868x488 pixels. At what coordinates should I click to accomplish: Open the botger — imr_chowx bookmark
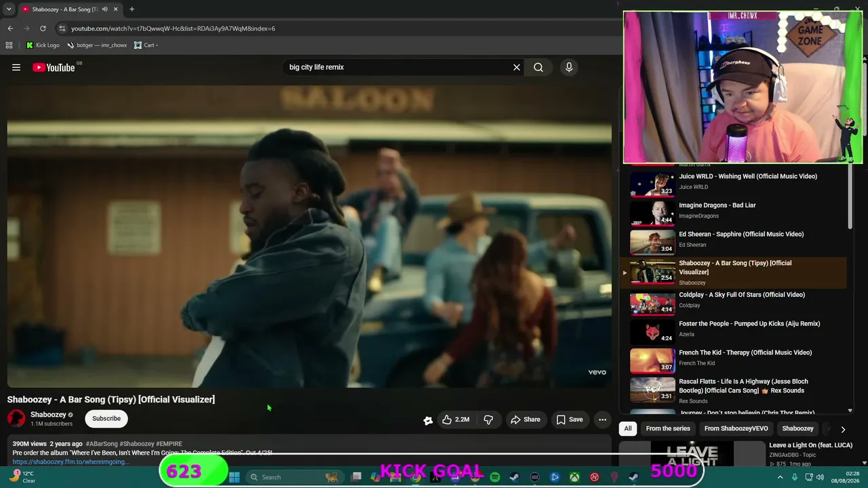97,45
